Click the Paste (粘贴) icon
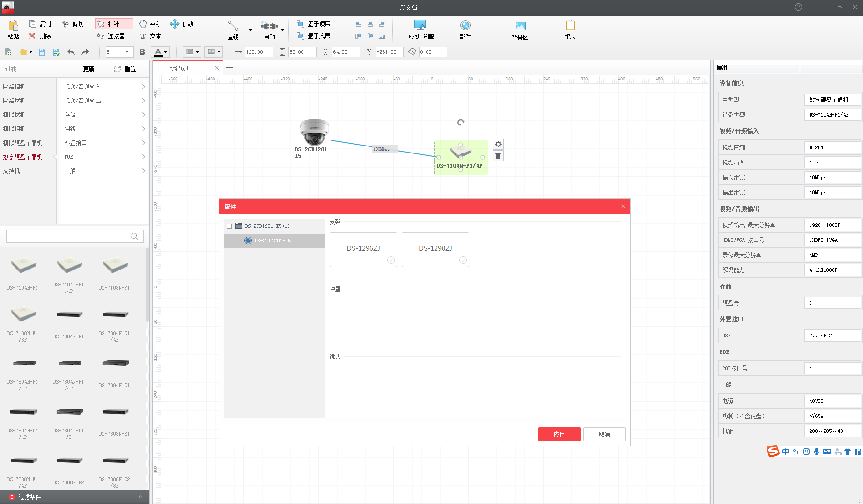The image size is (863, 504). coord(13,29)
